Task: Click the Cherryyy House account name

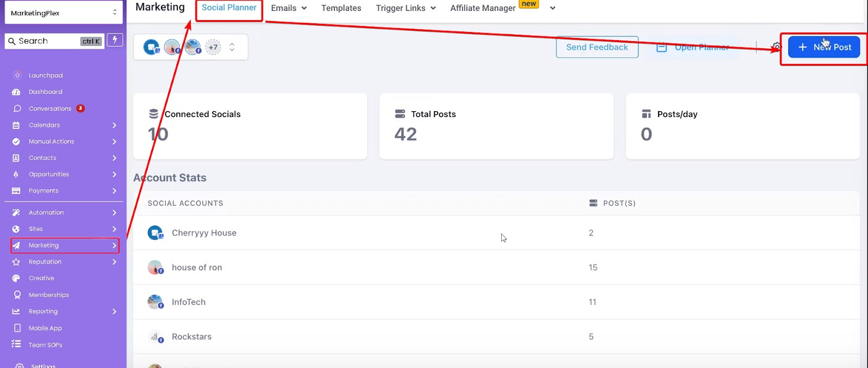Action: pos(204,233)
